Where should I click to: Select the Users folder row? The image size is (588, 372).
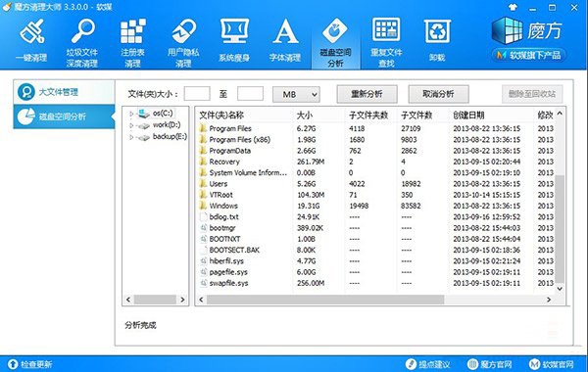pos(375,184)
